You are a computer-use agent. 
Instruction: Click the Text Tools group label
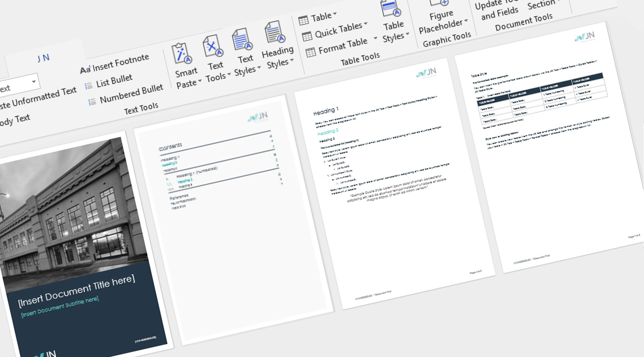141,109
